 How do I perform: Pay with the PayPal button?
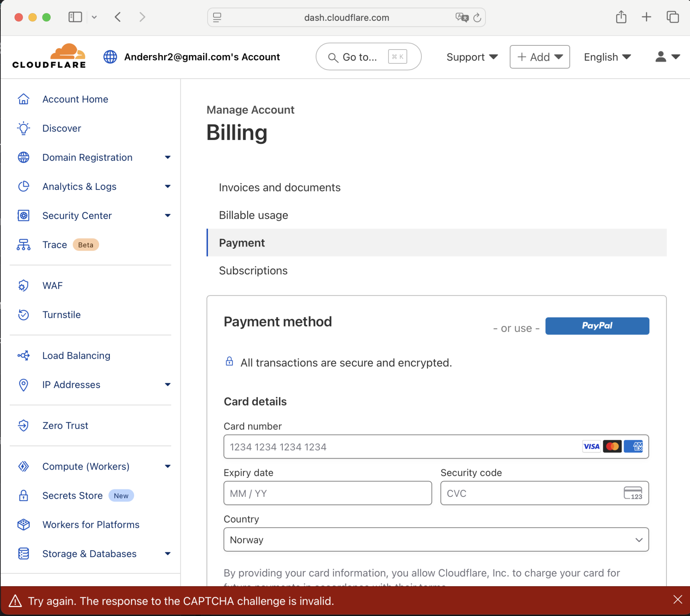pyautogui.click(x=597, y=326)
